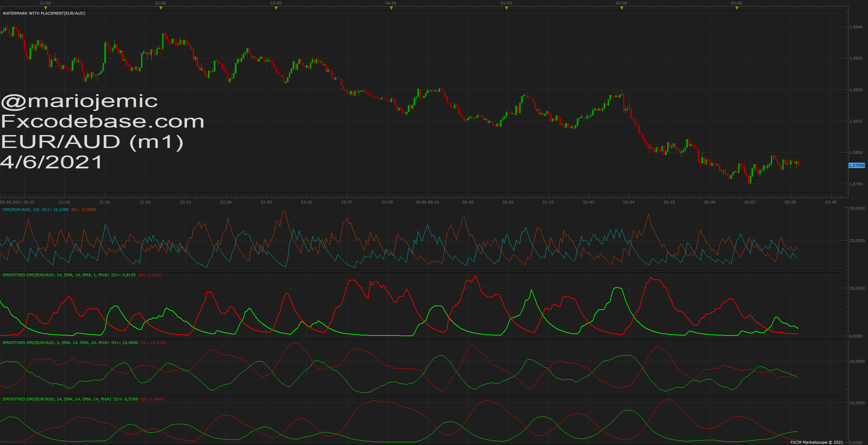Click the 01:00 hour marker triangle
The width and height of the screenshot is (868, 445).
click(x=506, y=9)
